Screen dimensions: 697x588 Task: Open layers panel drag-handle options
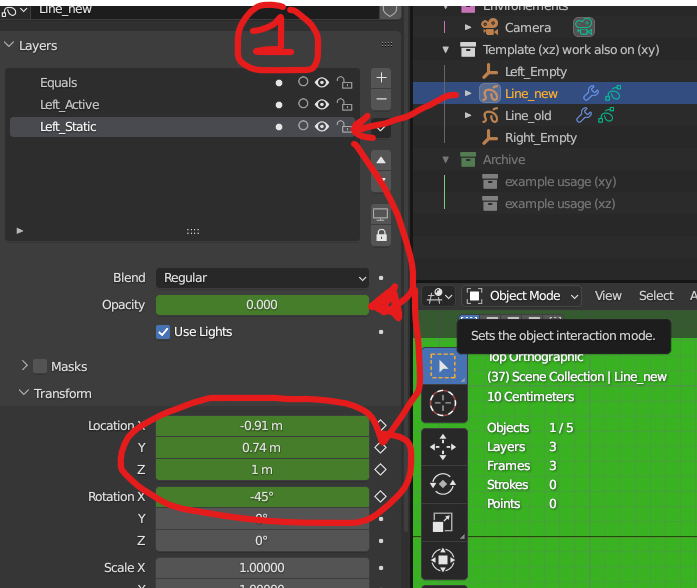pyautogui.click(x=387, y=44)
